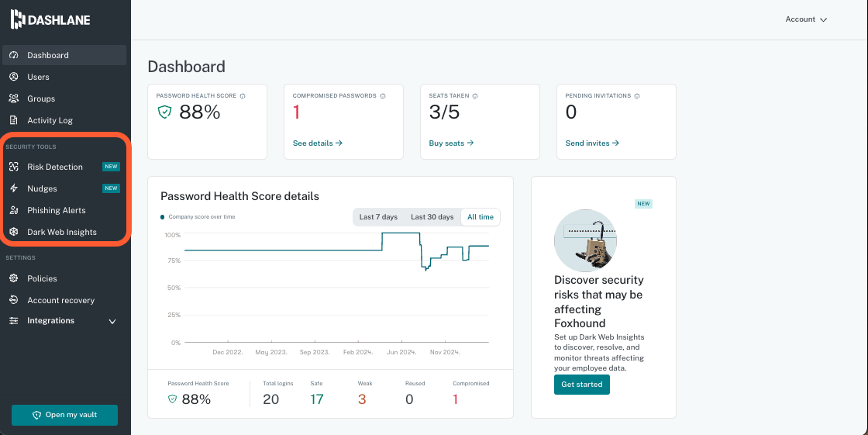Open the Dashboard page in sidebar
This screenshot has width=868, height=435.
pos(64,55)
